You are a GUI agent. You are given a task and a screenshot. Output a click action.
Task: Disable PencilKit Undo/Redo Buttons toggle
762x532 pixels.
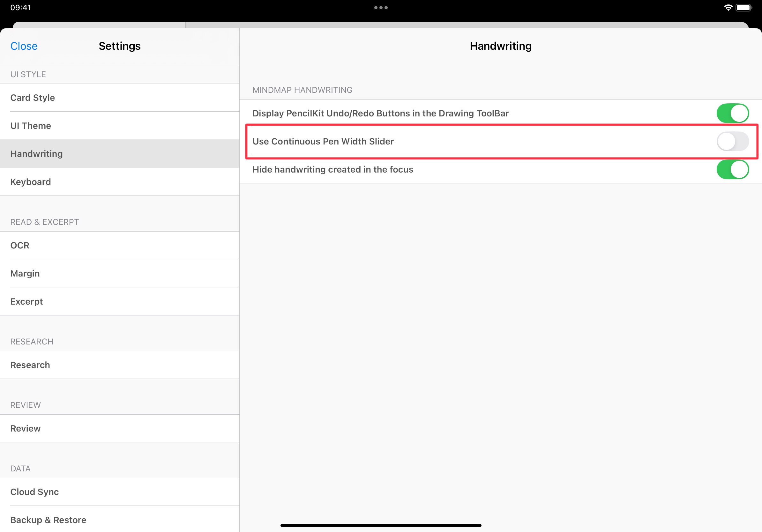pos(732,114)
